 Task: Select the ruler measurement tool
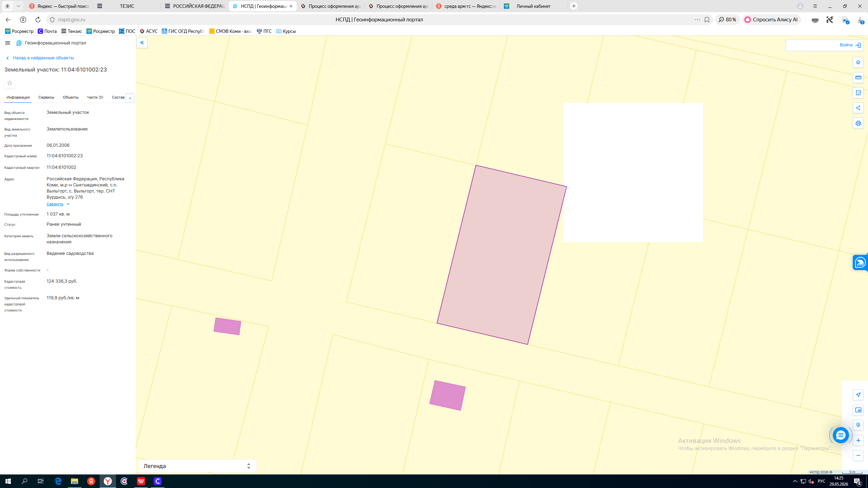point(858,78)
